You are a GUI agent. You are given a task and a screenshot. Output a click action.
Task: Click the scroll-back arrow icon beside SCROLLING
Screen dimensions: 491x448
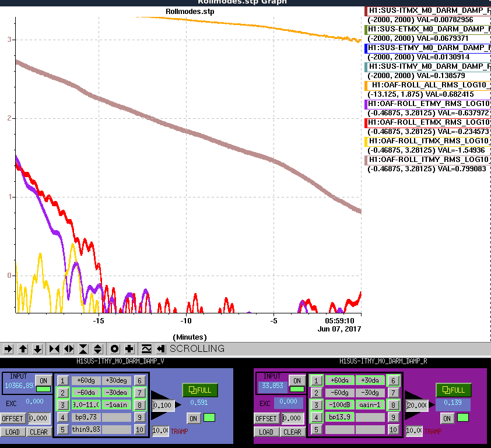pos(160,349)
